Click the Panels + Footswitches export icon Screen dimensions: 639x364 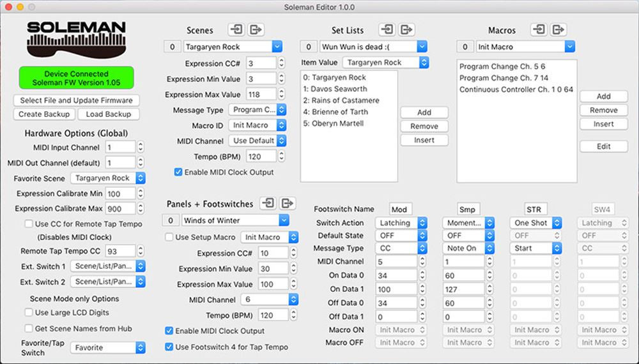click(288, 203)
